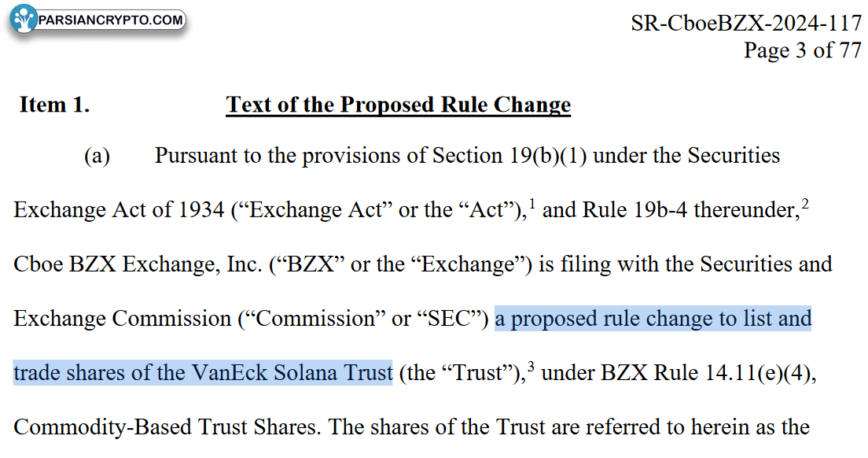The height and width of the screenshot is (458, 868).
Task: Click the ParsianCrypto logo icon
Action: (24, 20)
